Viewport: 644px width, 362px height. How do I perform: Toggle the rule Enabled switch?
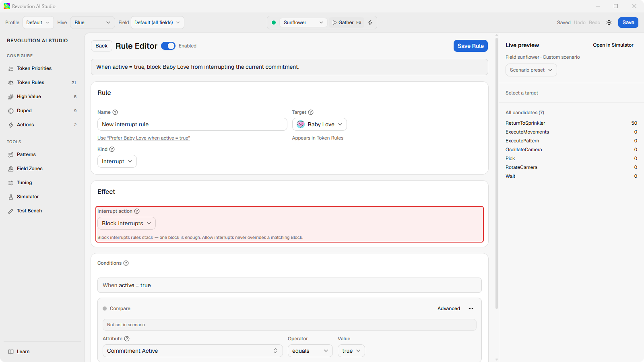tap(168, 46)
